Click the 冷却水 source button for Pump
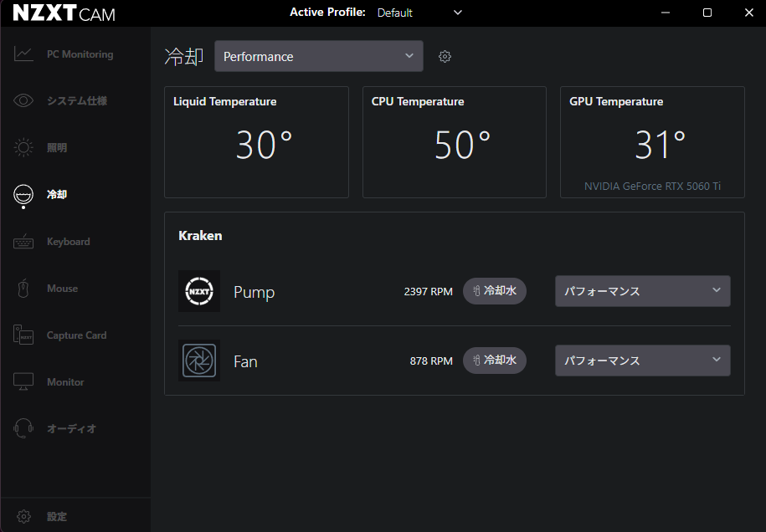 pos(495,291)
